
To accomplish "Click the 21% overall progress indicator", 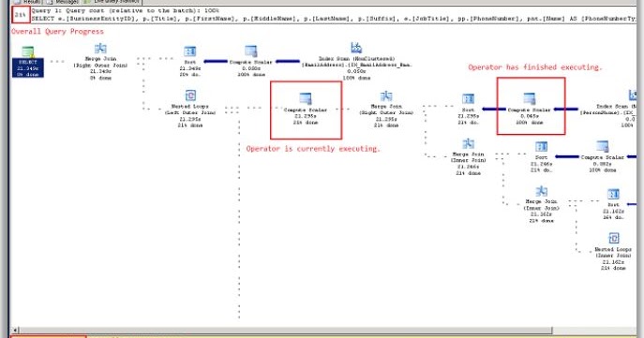I will tap(21, 15).
